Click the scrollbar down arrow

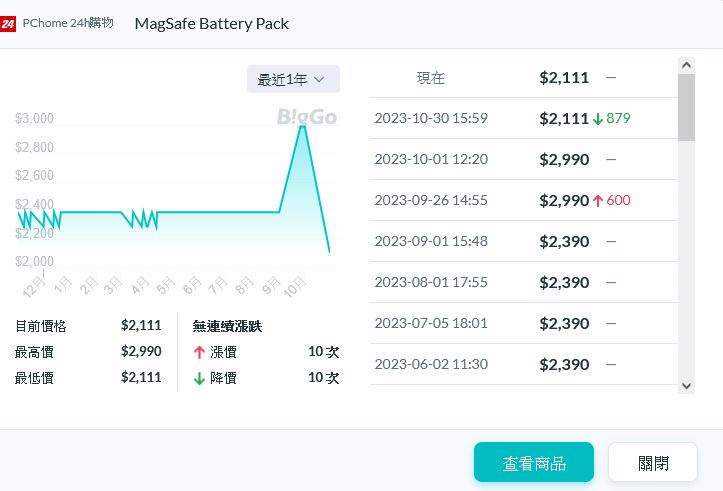click(x=686, y=385)
